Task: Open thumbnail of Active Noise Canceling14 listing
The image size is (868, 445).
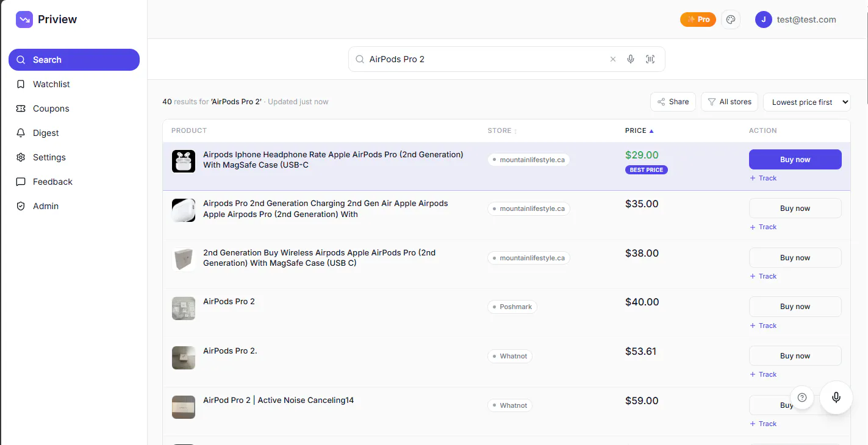Action: click(184, 407)
